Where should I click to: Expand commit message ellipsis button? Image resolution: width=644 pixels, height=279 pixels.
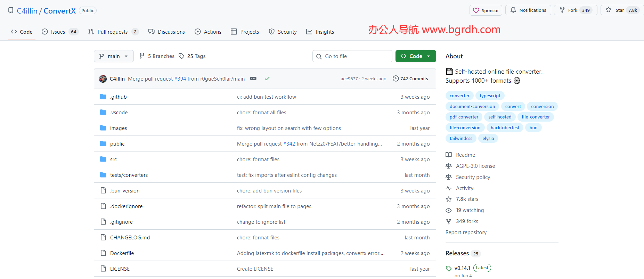(x=253, y=79)
